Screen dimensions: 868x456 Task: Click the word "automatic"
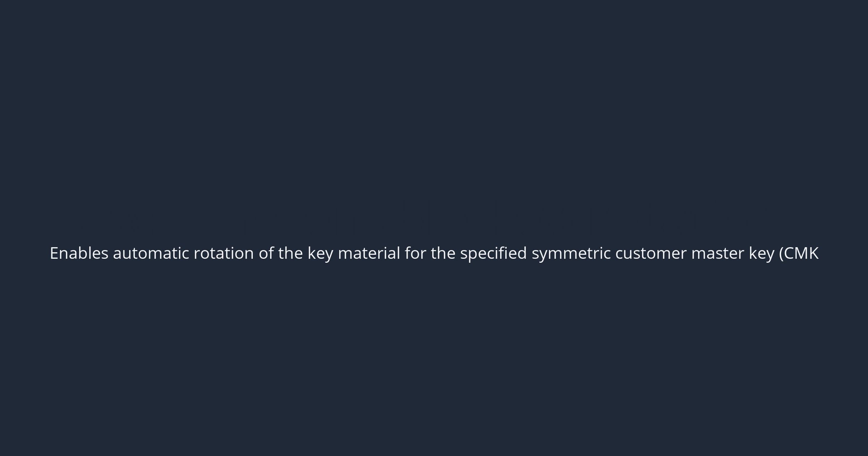tap(151, 253)
